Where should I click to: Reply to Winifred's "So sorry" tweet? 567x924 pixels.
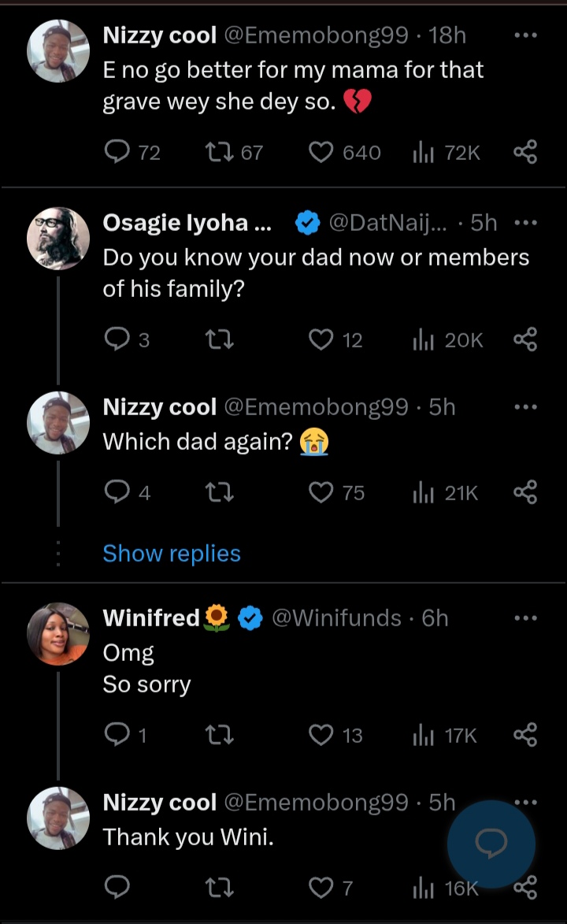pyautogui.click(x=117, y=735)
